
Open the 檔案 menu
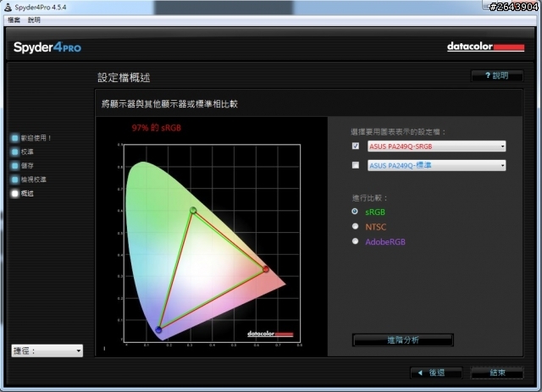click(x=14, y=20)
